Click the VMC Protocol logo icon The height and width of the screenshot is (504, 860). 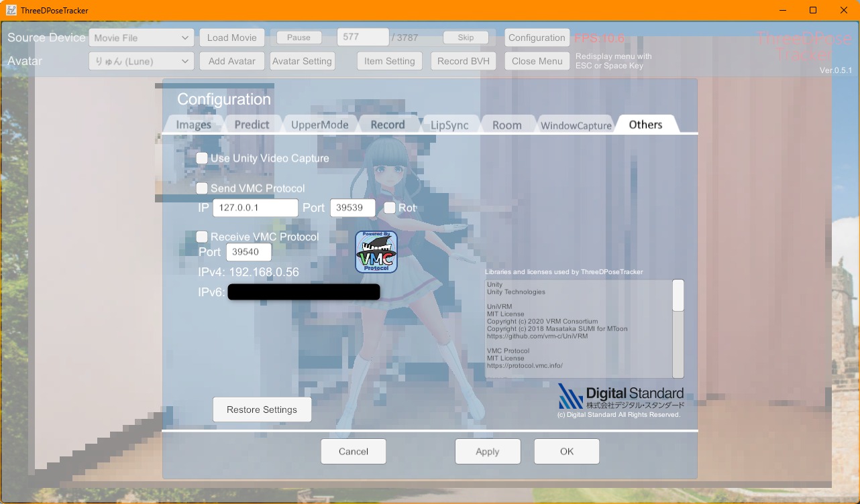(x=376, y=252)
